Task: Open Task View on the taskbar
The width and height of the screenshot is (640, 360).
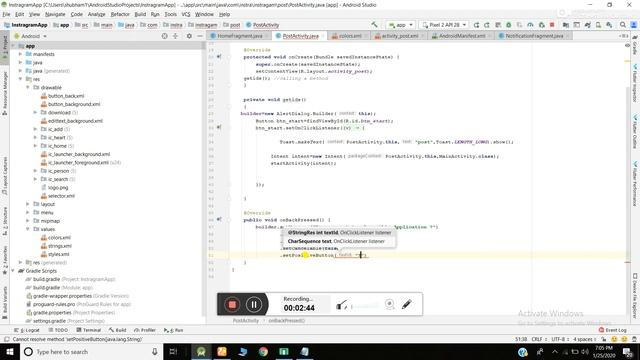Action: pyautogui.click(x=173, y=351)
